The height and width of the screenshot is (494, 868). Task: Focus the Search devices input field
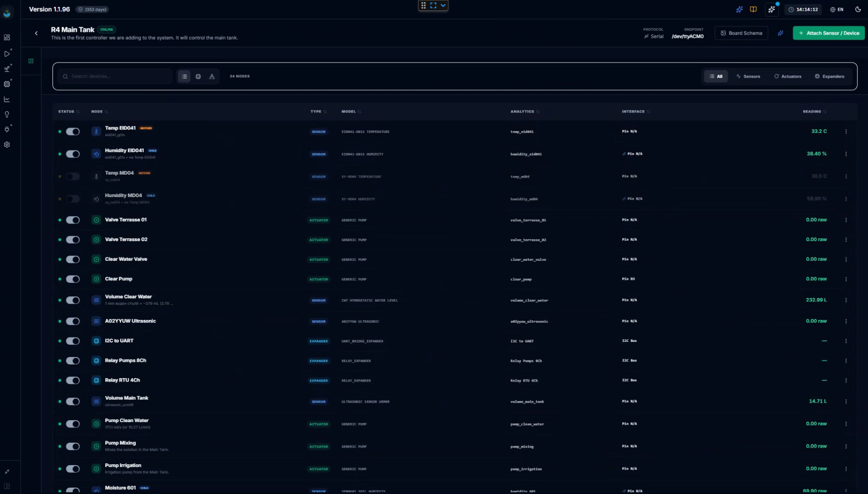[x=115, y=76]
